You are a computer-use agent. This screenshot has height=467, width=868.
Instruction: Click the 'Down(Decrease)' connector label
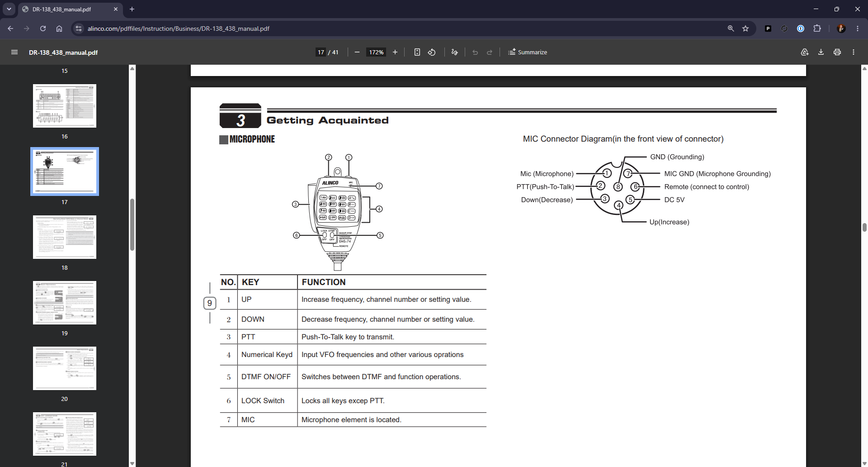tap(547, 200)
